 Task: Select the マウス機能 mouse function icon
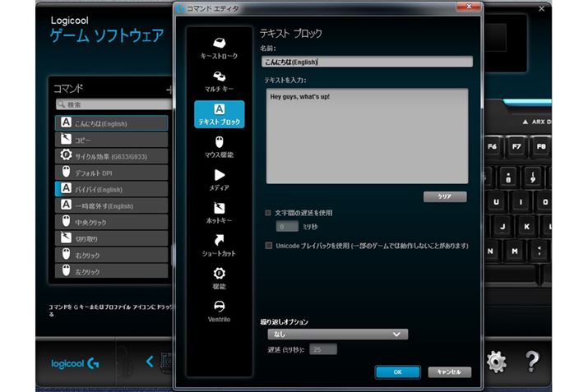tap(220, 142)
